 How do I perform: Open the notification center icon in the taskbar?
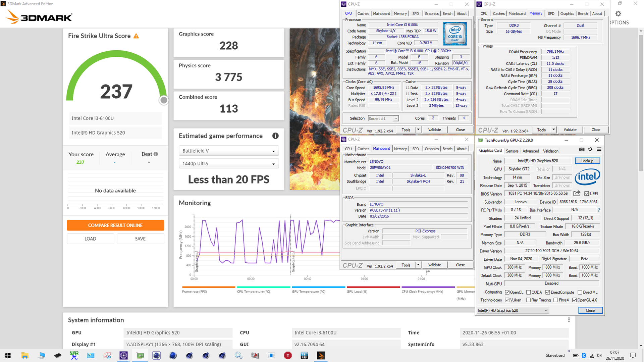(633, 355)
